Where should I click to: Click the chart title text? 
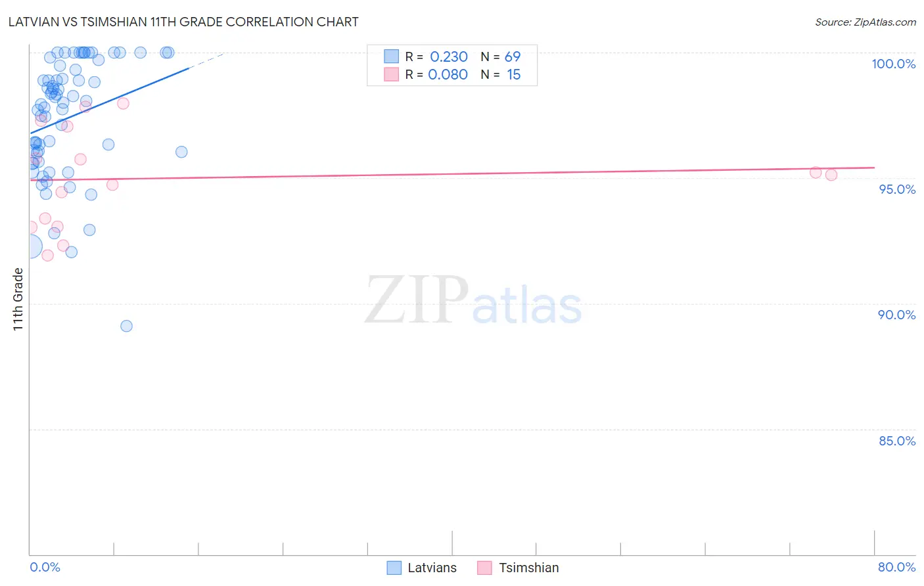(183, 22)
